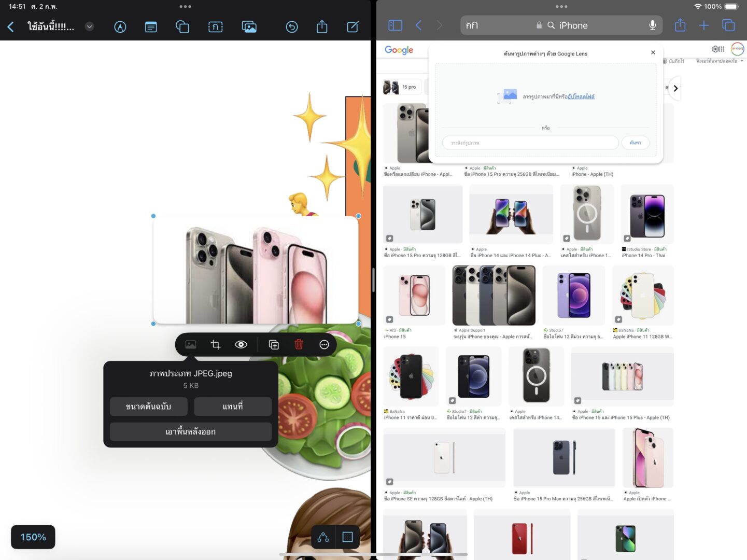Open Safari multitasking dots menu
The width and height of the screenshot is (747, 560).
tap(561, 7)
